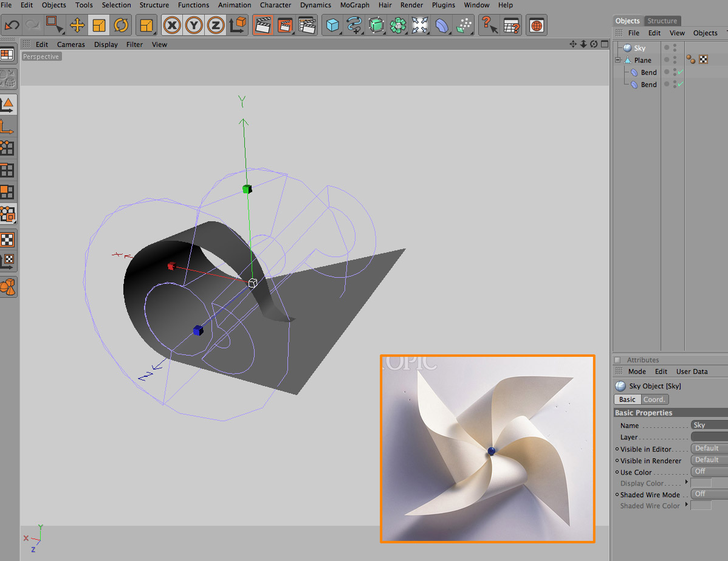Click the globe icon in the top toolbar

click(537, 25)
